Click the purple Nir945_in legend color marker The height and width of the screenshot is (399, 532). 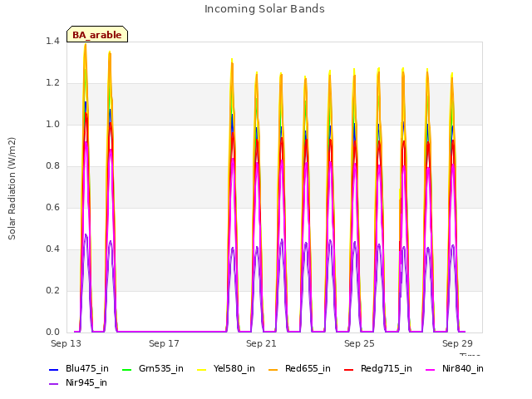coord(53,384)
